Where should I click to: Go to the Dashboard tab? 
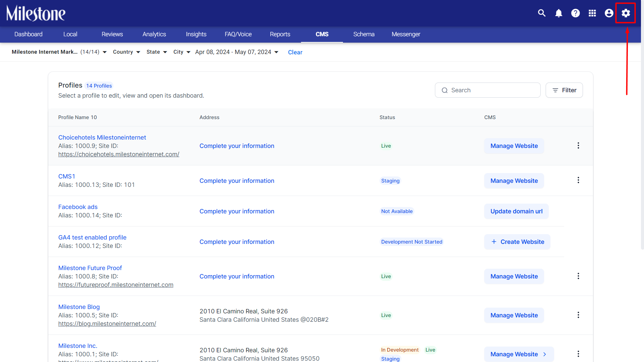29,34
